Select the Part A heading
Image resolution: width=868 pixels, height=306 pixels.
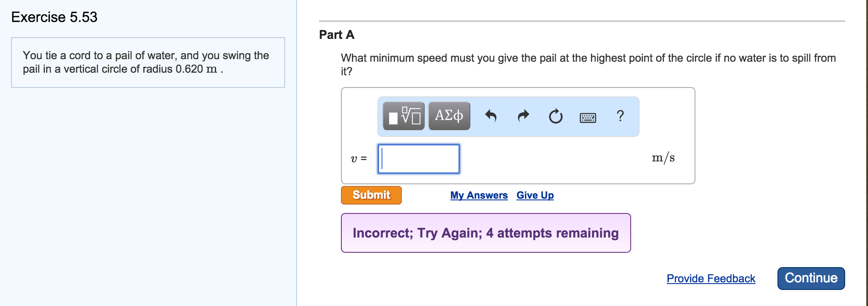tap(336, 35)
